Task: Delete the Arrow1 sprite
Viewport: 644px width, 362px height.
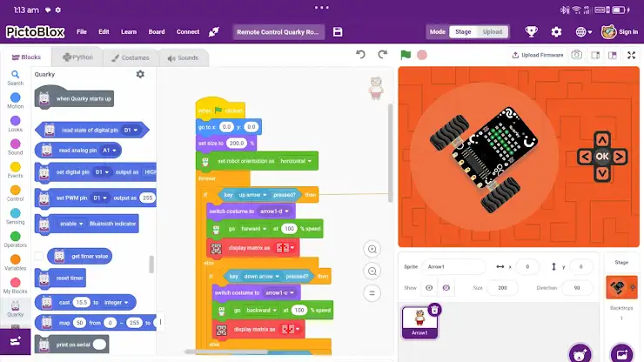Action: pos(434,310)
